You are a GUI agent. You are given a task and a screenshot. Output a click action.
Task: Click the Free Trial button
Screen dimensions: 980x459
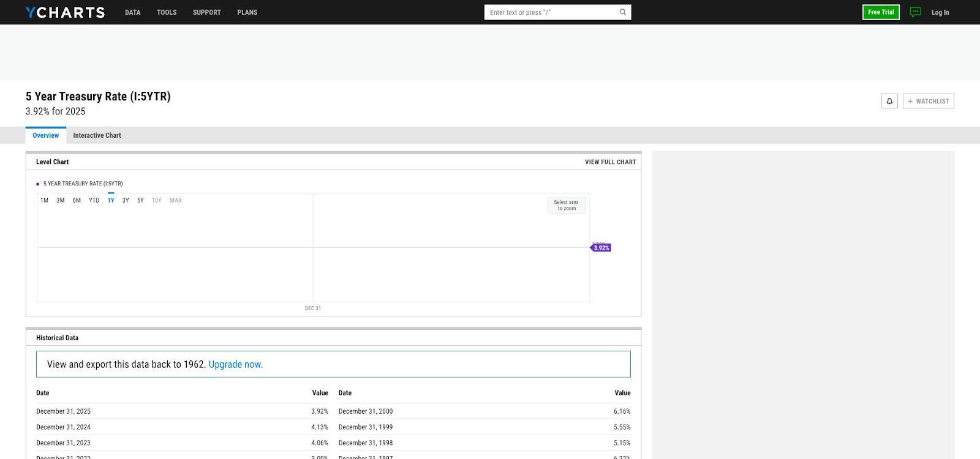tap(881, 12)
